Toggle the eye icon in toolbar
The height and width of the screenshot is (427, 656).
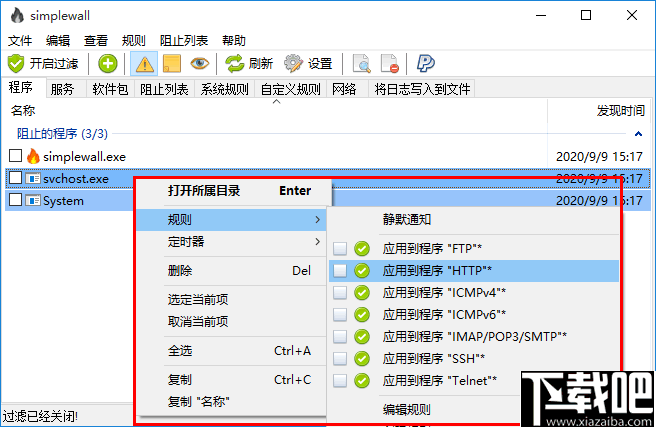point(199,64)
